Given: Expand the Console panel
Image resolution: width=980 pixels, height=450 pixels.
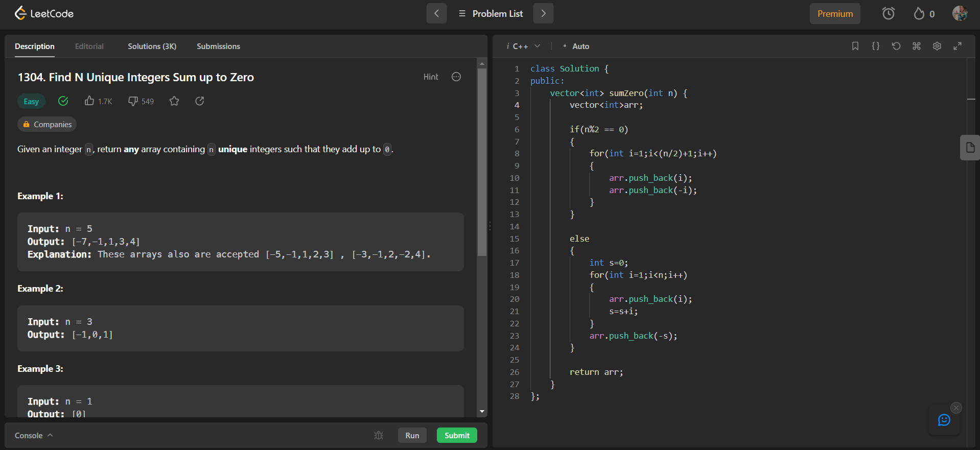Looking at the screenshot, I should [34, 435].
